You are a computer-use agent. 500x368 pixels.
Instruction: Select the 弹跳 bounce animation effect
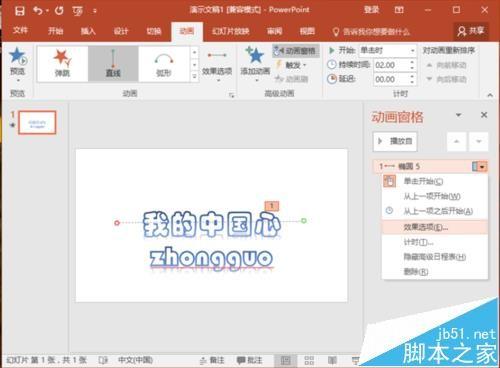tap(63, 63)
